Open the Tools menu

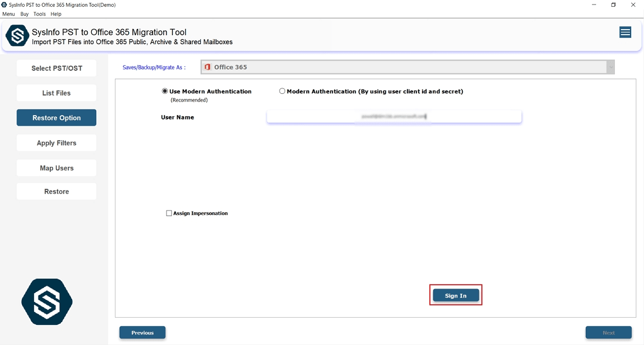coord(40,14)
